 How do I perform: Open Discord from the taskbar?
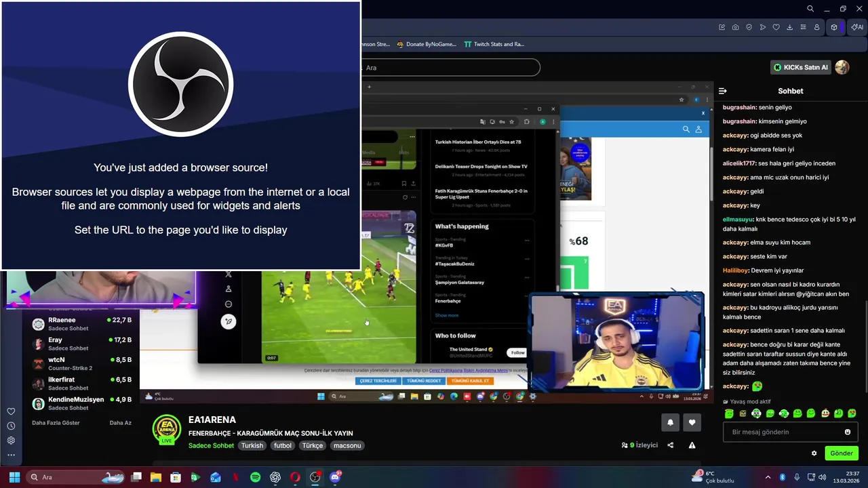[335, 477]
